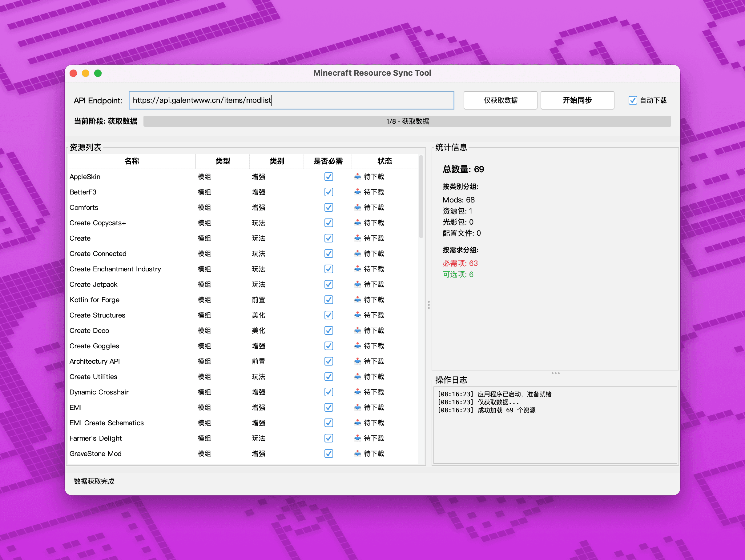This screenshot has height=560, width=745.
Task: Sort by the 类别 column header
Action: [276, 161]
